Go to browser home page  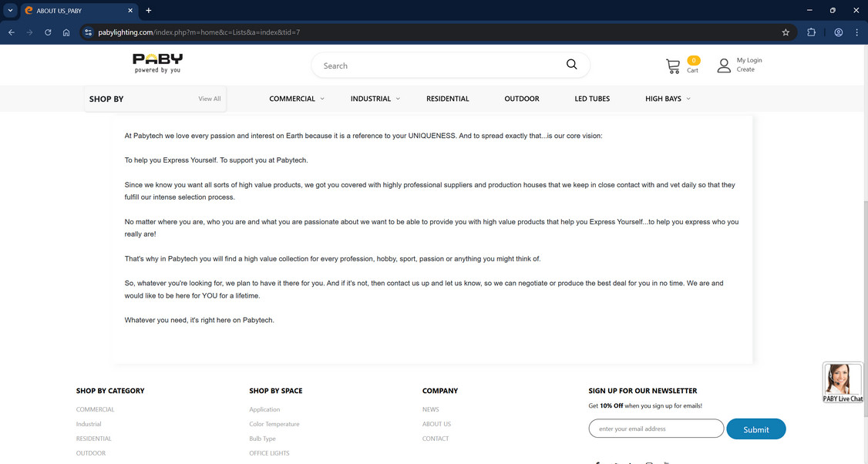point(66,32)
